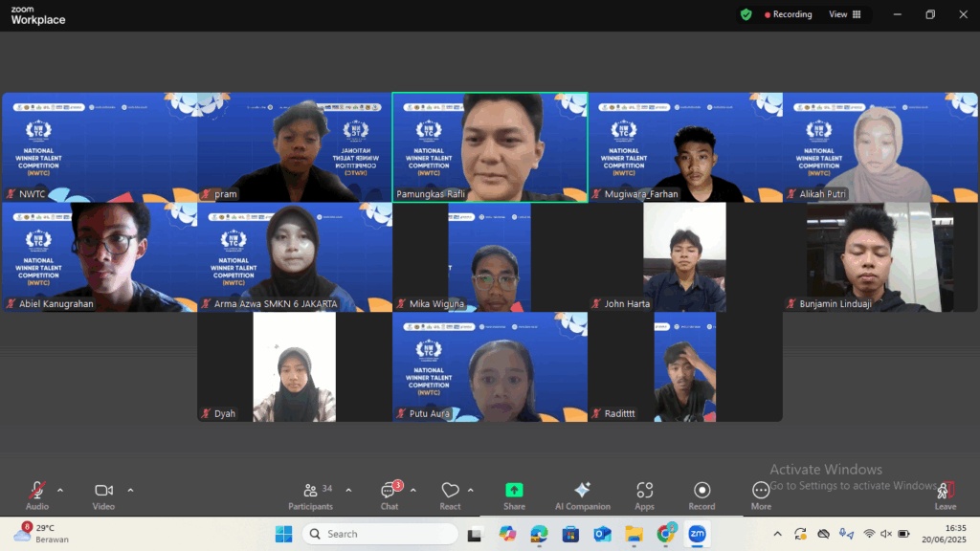Open Windows Start menu
Viewport: 980px width, 551px height.
pos(283,534)
